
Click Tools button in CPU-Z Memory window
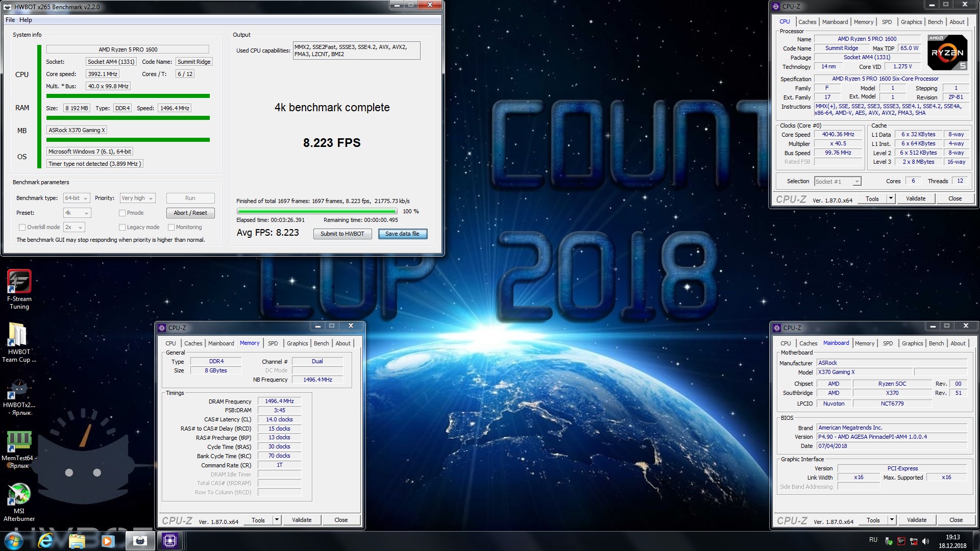(x=258, y=520)
